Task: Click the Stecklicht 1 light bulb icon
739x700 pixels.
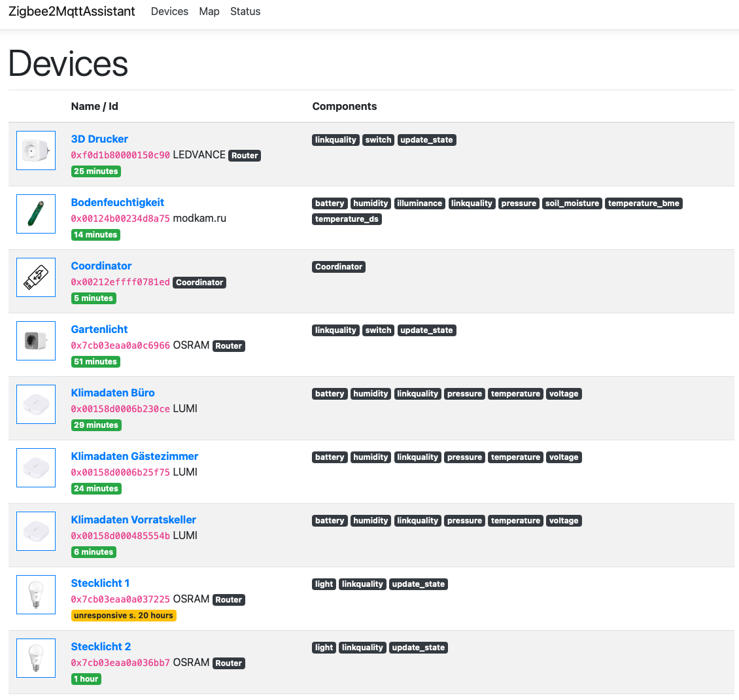Action: tap(35, 594)
